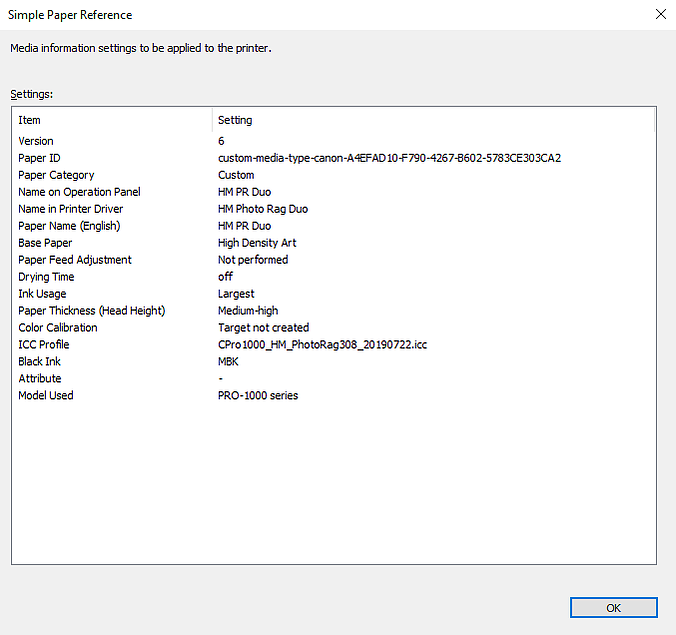Select the Setting column header
Viewport: 676px width, 635px height.
pyautogui.click(x=433, y=120)
